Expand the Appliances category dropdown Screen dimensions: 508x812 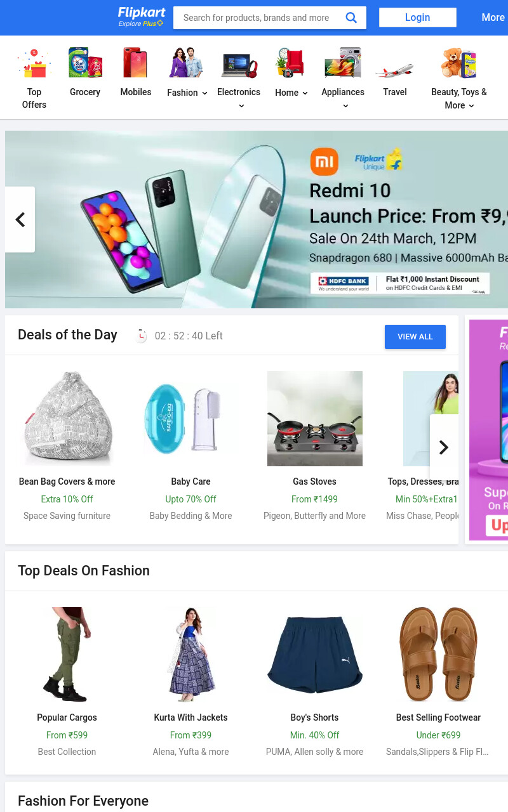(345, 106)
